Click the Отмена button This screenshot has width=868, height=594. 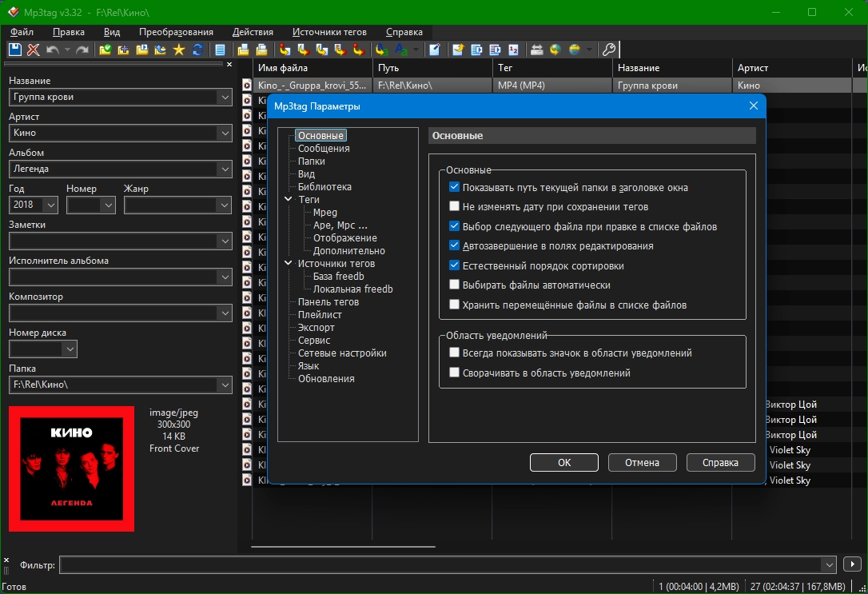tap(642, 462)
